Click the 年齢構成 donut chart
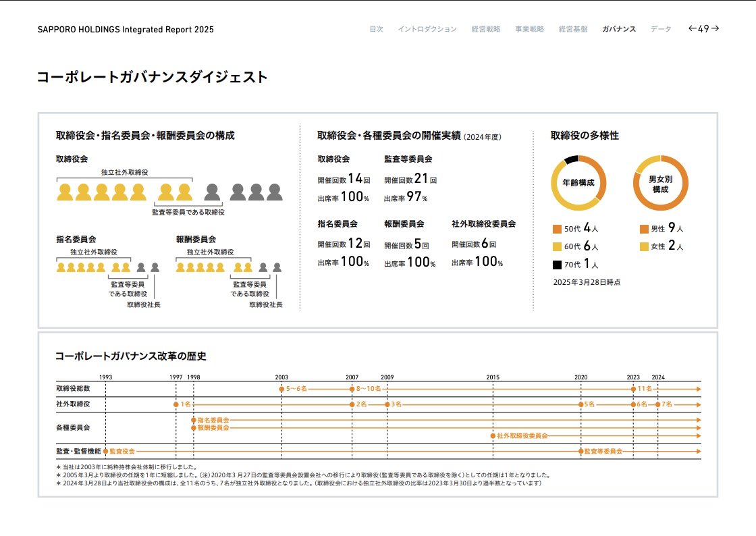This screenshot has width=756, height=536. (578, 183)
